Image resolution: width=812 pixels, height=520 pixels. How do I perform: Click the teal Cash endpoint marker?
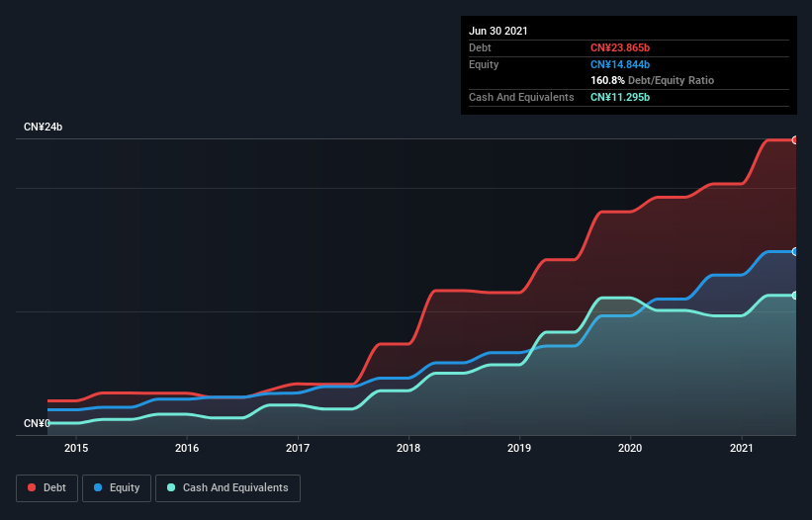795,296
